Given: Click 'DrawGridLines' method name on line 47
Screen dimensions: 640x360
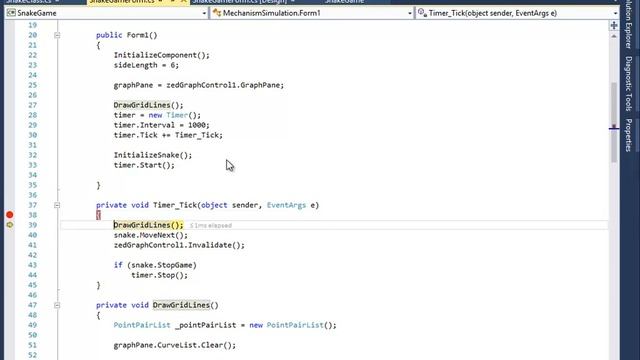Looking at the screenshot, I should pos(181,305).
